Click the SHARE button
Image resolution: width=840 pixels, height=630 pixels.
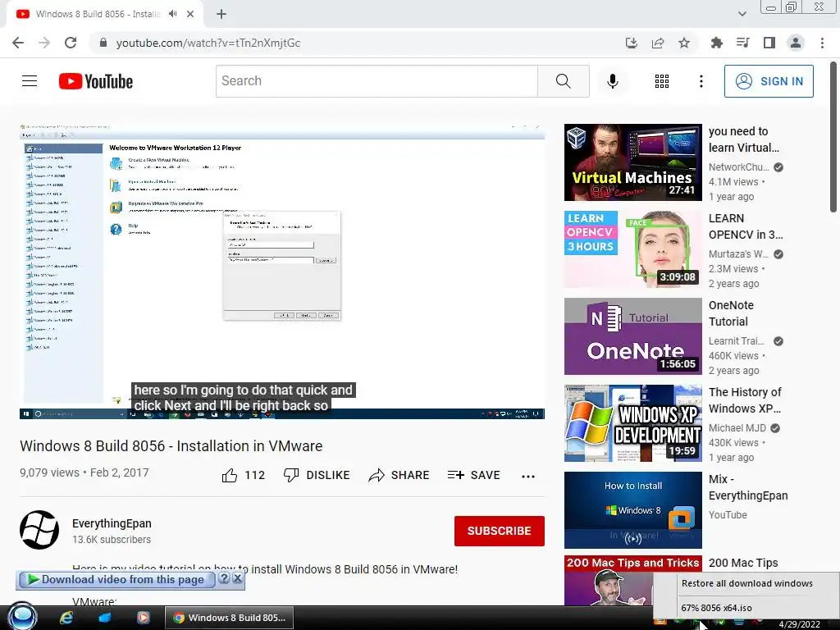coord(399,475)
